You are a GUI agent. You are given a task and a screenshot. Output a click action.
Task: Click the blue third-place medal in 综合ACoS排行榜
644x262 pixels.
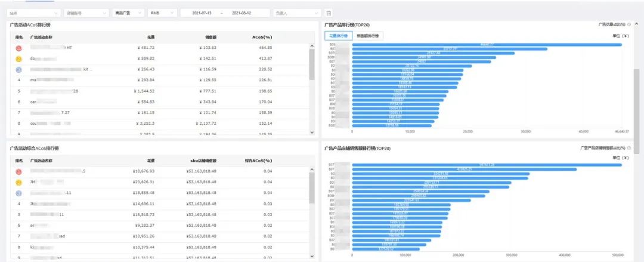click(19, 193)
